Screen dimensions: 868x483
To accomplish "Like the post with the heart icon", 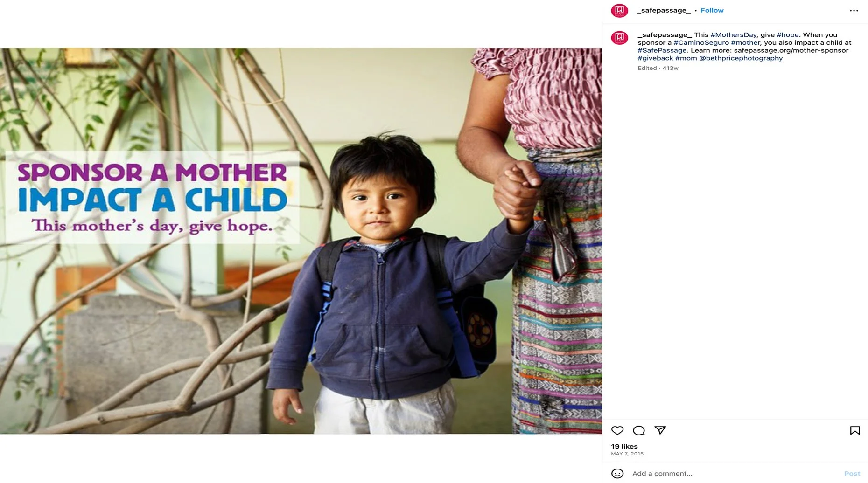I will point(617,430).
